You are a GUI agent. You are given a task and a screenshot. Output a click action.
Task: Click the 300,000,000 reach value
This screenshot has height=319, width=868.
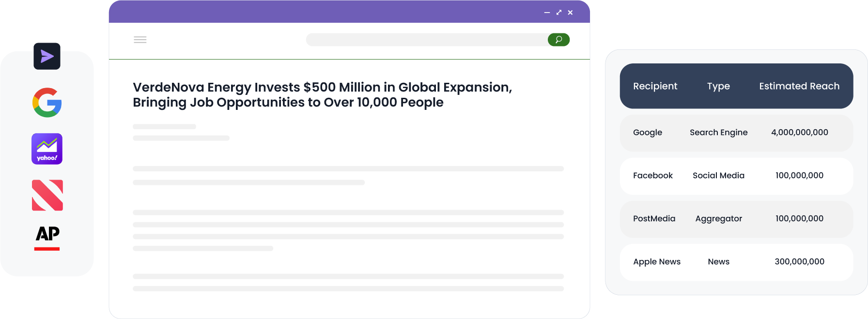click(x=800, y=262)
